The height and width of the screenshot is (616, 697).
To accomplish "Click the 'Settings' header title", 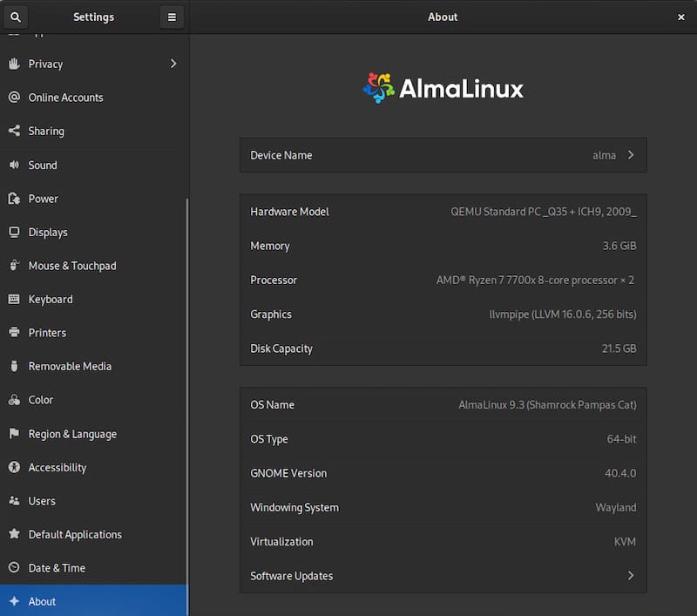I will pyautogui.click(x=94, y=17).
